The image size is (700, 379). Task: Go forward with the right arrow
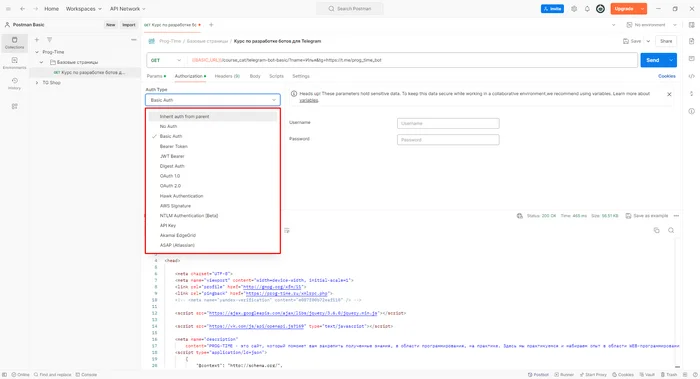35,9
